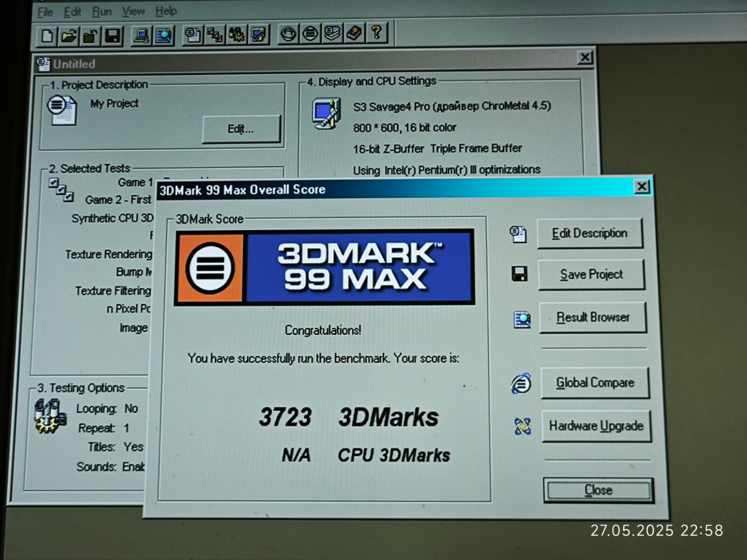This screenshot has width=747, height=560.
Task: Click the 800 * 600, 16 bit color text
Action: click(405, 127)
